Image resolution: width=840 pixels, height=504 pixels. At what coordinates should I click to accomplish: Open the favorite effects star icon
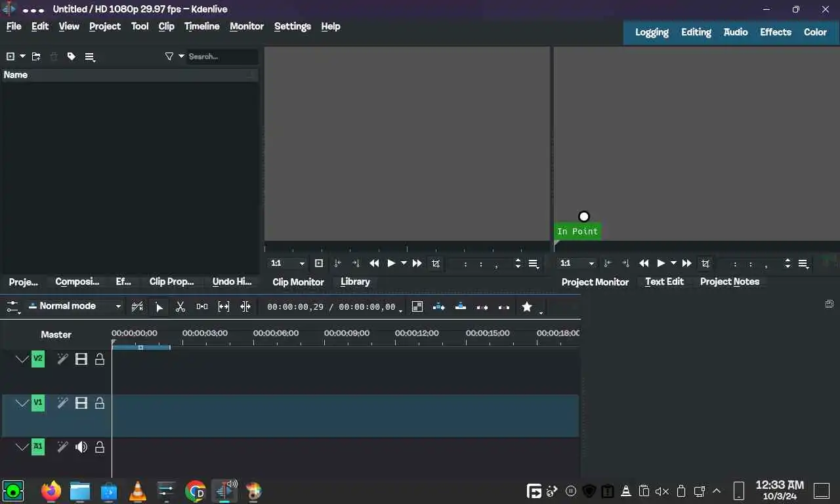[527, 306]
